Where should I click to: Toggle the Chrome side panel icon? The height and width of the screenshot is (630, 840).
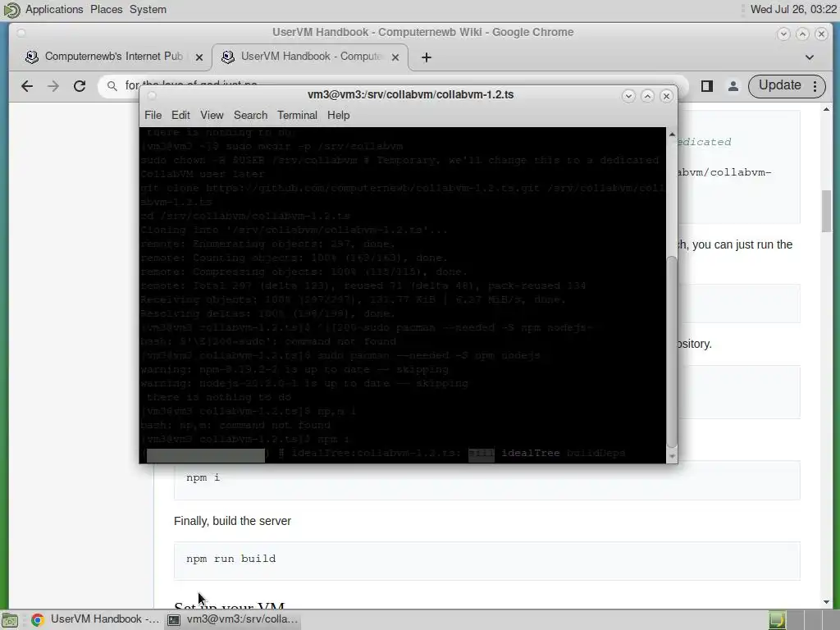706,85
